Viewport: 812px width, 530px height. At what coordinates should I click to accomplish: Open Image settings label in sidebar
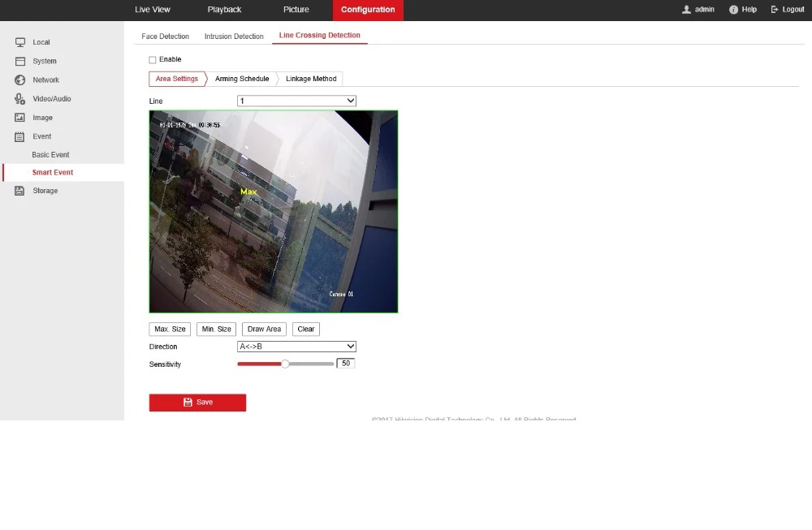tap(42, 118)
